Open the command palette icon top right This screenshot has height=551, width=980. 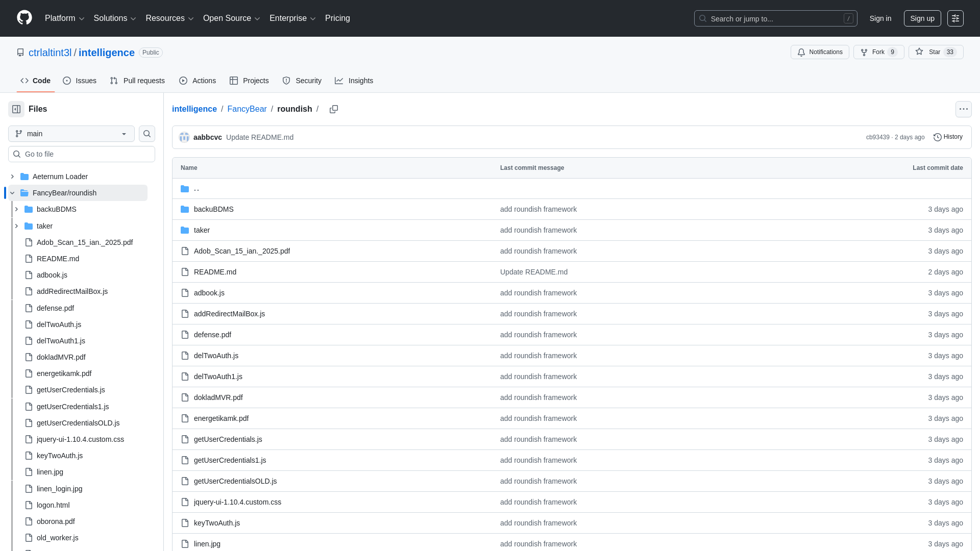click(955, 18)
